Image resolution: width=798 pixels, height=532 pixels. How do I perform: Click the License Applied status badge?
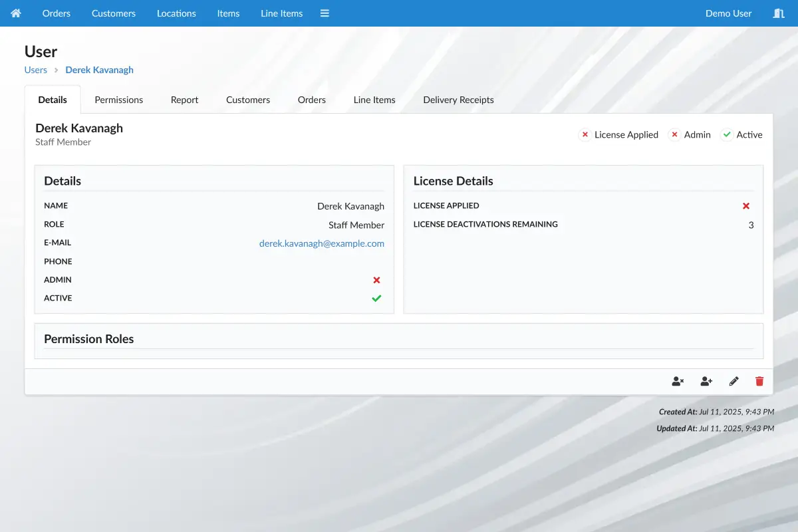point(618,135)
